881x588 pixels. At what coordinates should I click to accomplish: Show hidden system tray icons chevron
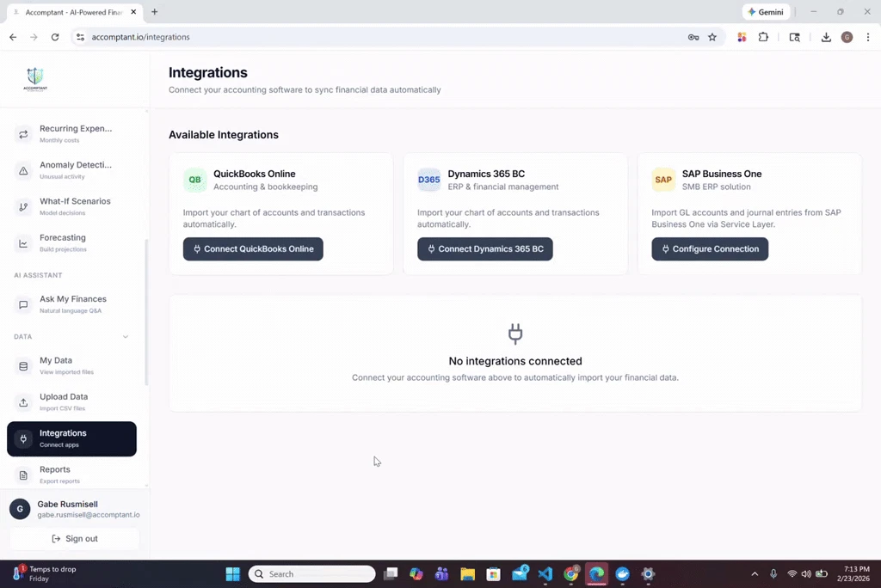[x=755, y=574]
